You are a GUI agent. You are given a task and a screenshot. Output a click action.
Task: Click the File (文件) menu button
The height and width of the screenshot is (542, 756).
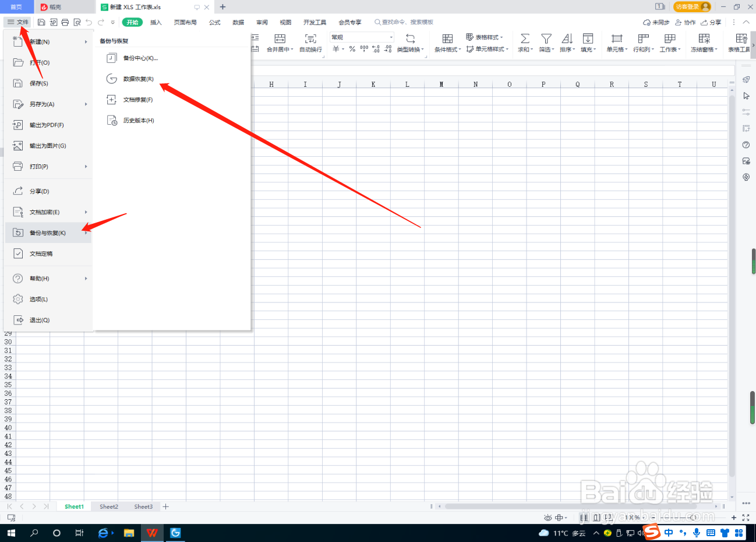pos(17,22)
